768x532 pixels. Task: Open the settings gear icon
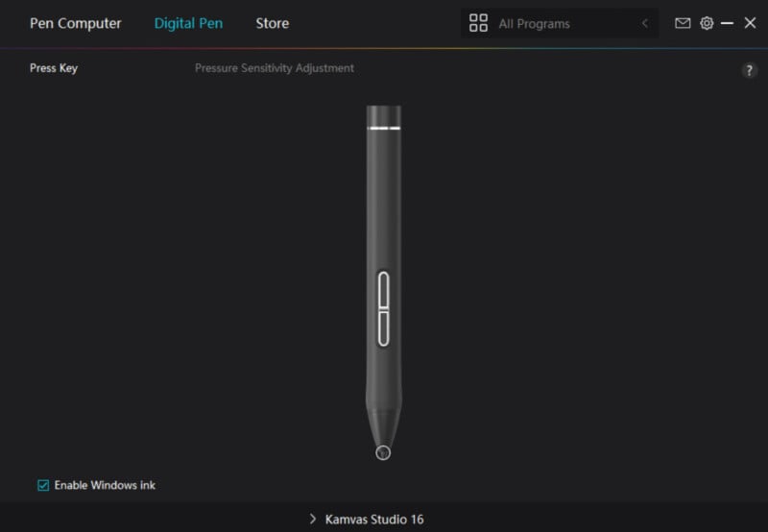[707, 23]
